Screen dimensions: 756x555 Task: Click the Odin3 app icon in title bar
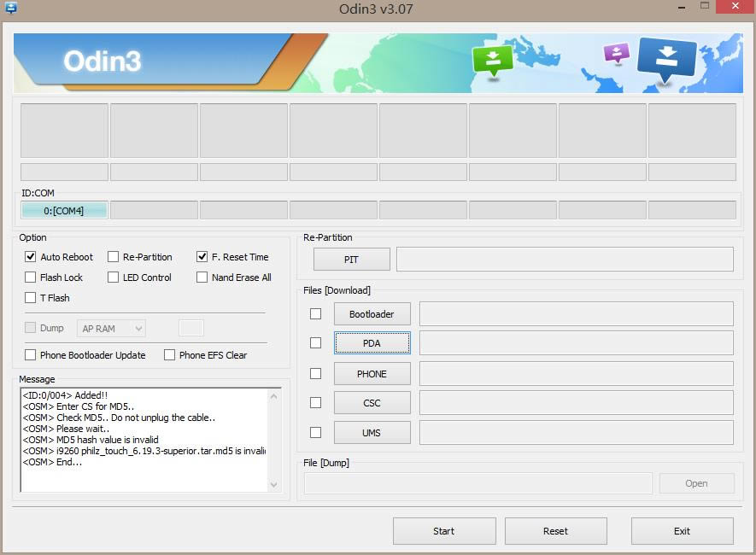pyautogui.click(x=11, y=9)
